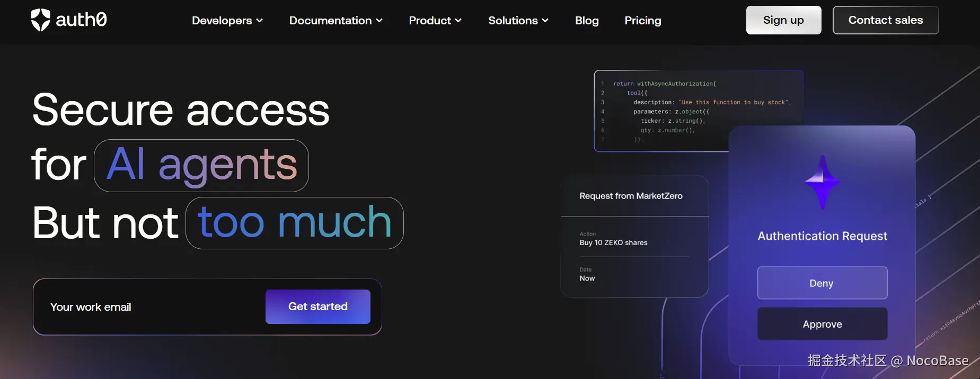This screenshot has width=980, height=379.
Task: Expand the Solutions dropdown chevron
Action: [545, 21]
